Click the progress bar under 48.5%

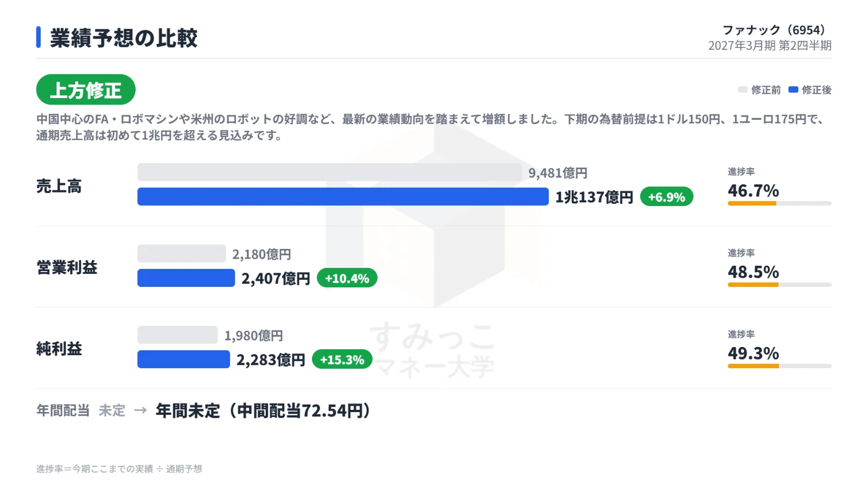[x=780, y=285]
